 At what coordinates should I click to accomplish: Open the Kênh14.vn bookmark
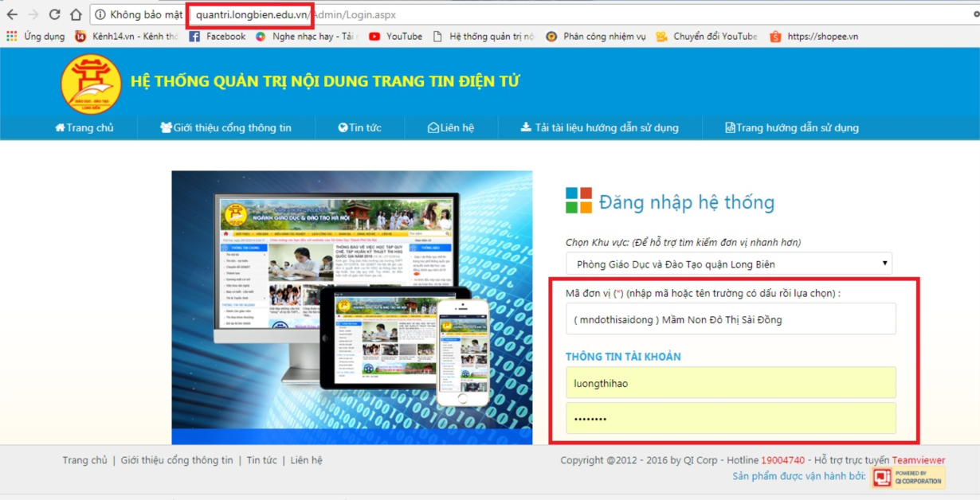point(126,37)
